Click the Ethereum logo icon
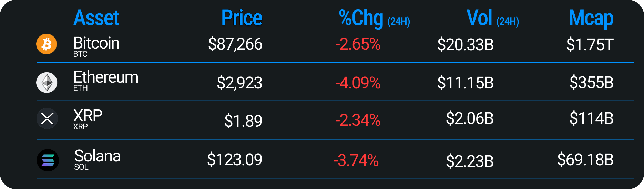Screen dimensions: 644x189 47,83
